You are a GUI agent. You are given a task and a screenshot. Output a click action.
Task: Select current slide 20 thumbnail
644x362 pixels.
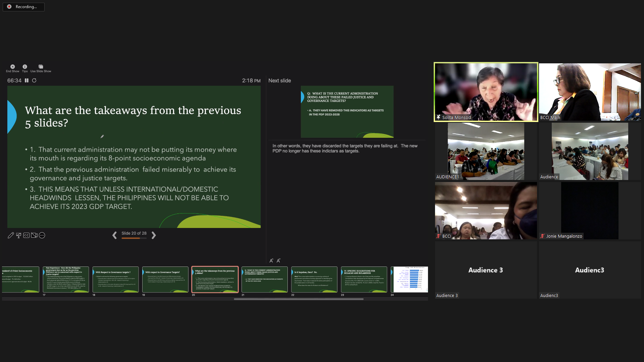215,280
